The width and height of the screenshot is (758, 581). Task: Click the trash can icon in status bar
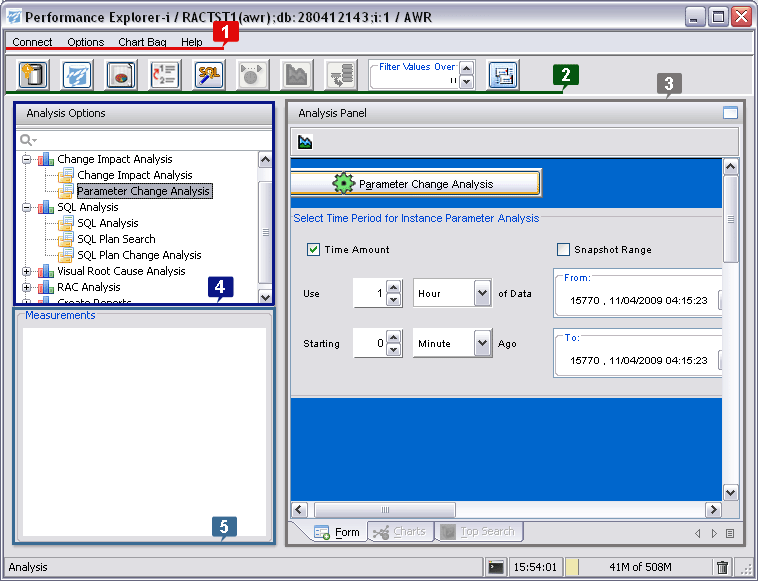tap(722, 567)
